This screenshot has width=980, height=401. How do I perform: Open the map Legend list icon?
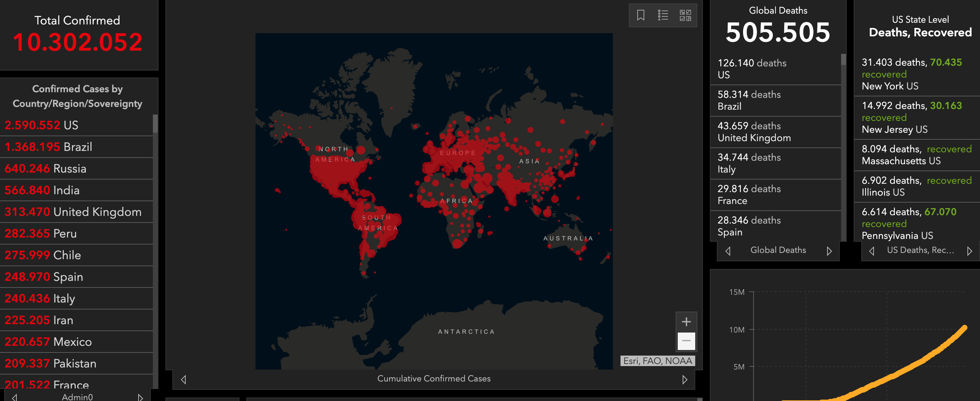tap(663, 15)
